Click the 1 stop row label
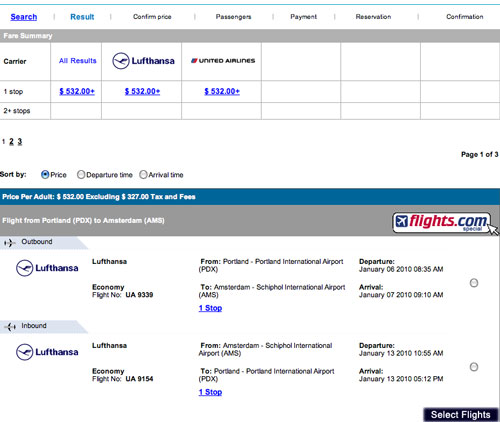The image size is (500, 422). (x=13, y=92)
